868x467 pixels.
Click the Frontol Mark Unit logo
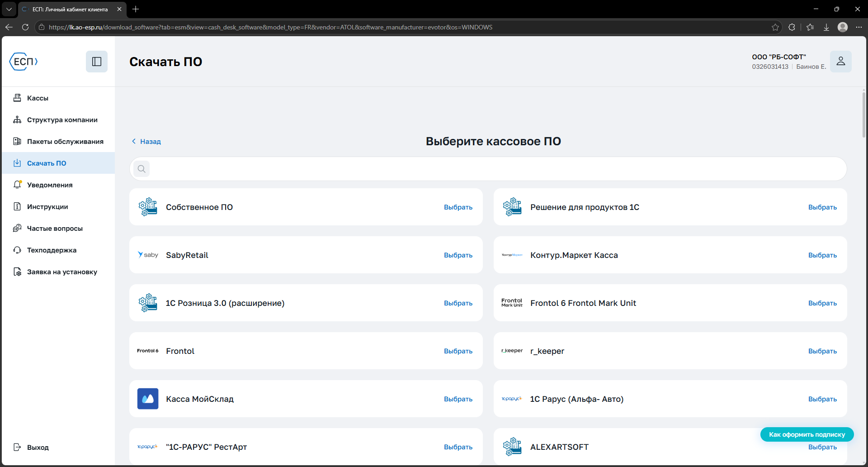coord(512,303)
